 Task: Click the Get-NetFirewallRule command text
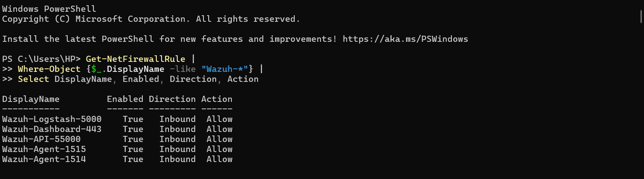(x=135, y=59)
